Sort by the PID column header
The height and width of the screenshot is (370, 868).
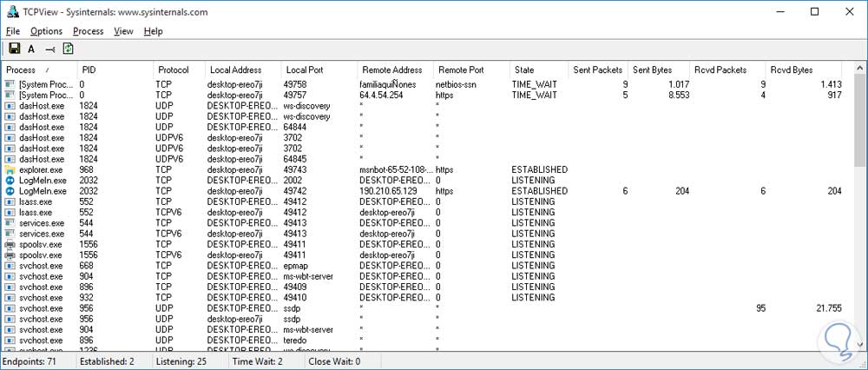[115, 69]
